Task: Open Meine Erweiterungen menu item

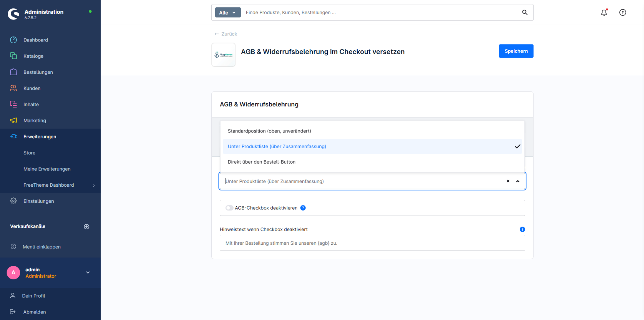Action: coord(47,169)
